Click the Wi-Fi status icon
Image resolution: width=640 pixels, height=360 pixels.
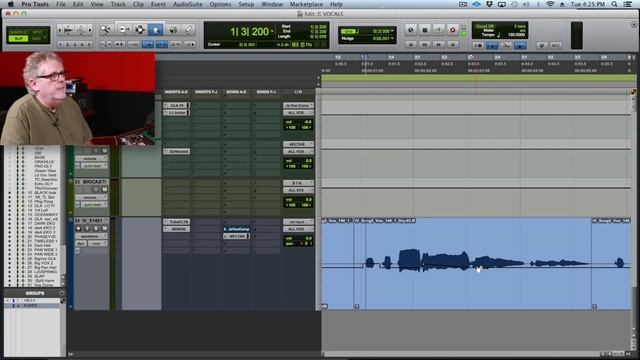tap(550, 4)
